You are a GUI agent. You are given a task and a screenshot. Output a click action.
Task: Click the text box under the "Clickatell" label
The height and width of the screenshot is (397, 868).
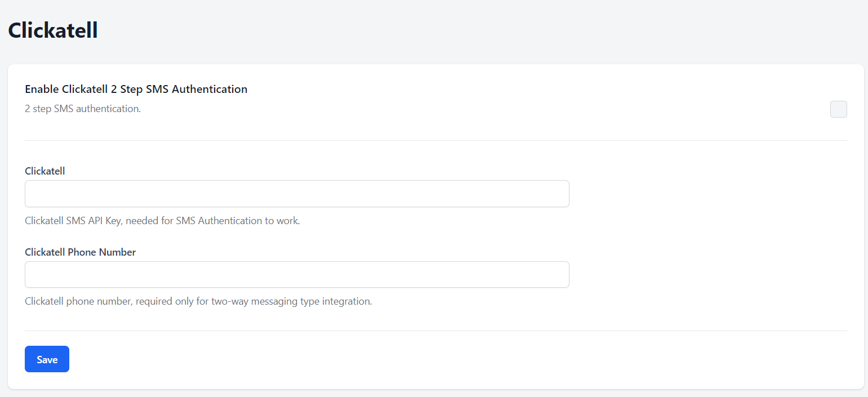pos(297,194)
